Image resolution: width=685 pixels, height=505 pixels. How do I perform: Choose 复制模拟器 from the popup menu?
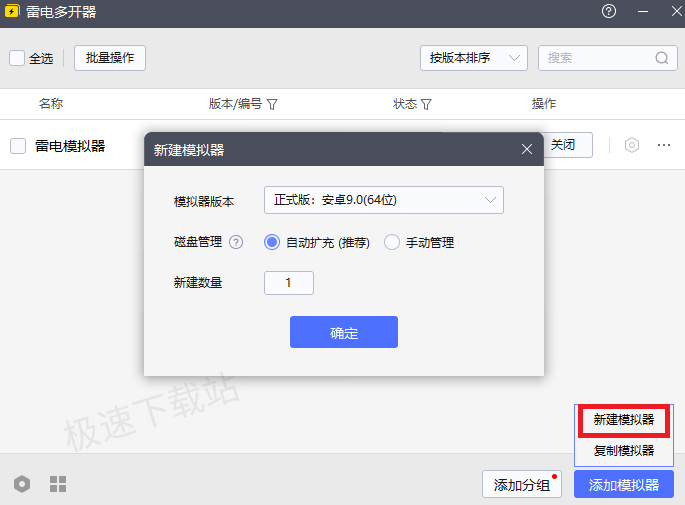(x=623, y=451)
